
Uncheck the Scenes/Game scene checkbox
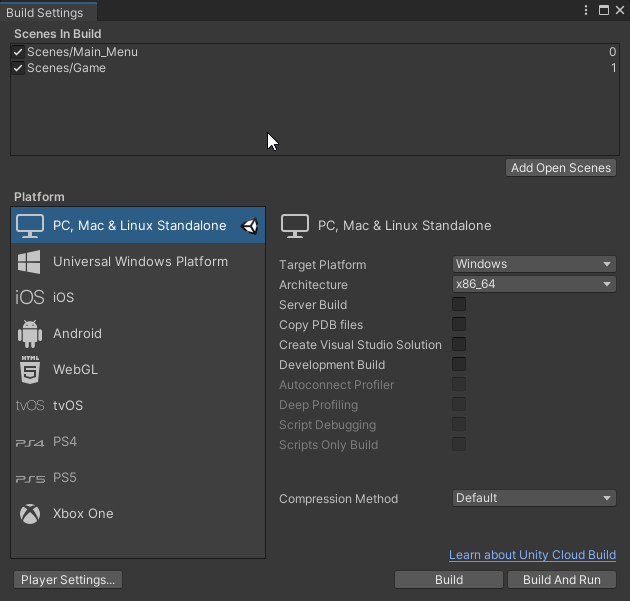tap(18, 68)
